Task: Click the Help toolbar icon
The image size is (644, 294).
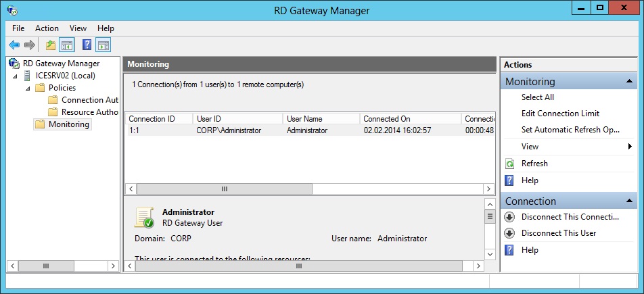Action: [x=87, y=45]
